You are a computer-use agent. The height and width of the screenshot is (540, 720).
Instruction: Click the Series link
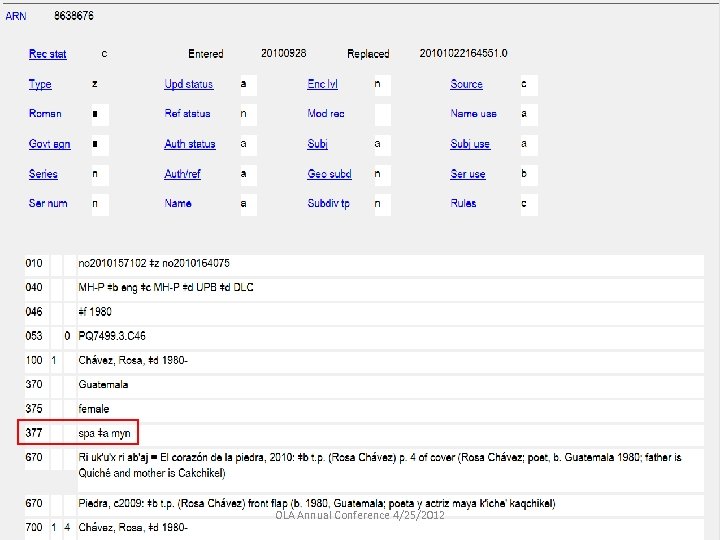pyautogui.click(x=43, y=174)
